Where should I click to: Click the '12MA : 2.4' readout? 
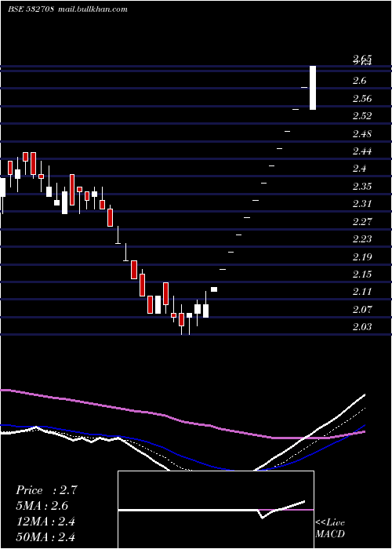click(45, 522)
